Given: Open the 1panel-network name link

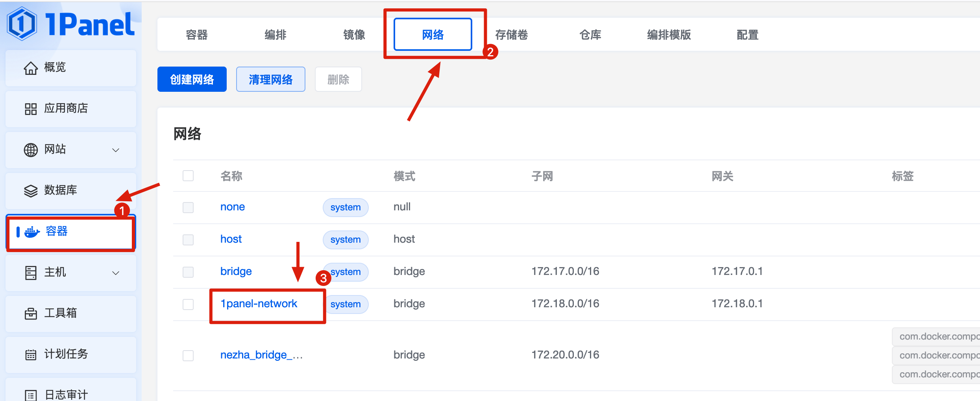Looking at the screenshot, I should click(259, 304).
